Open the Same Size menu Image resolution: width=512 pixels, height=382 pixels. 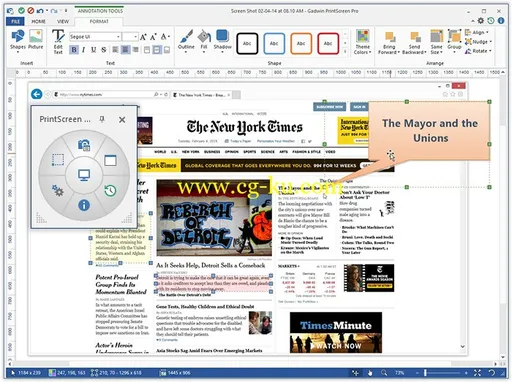436,42
